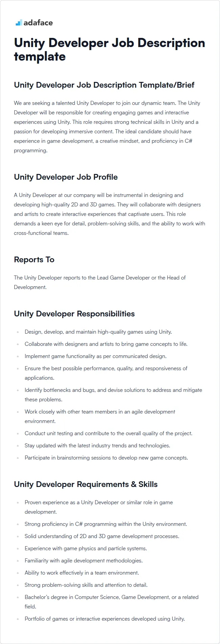The width and height of the screenshot is (220, 644).
Task: Click the text 'The Unity Developer reports to the Lead'
Action: pos(100,282)
